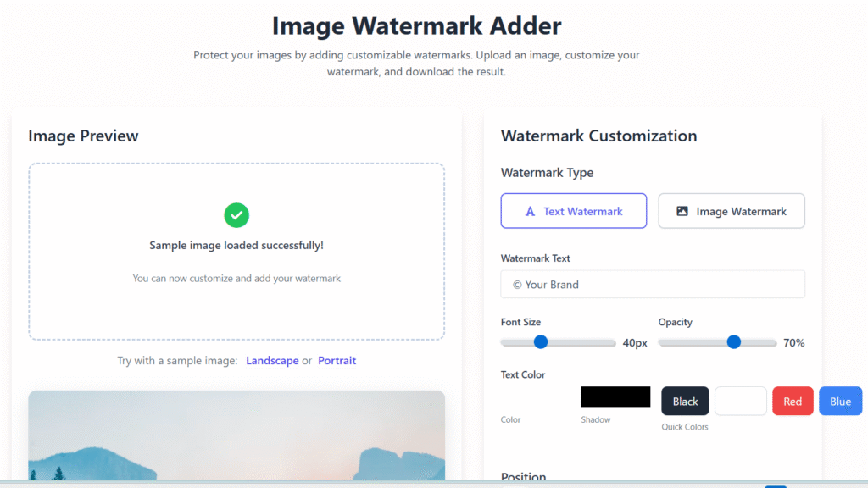Click inside the dashed image upload area
This screenshot has height=488, width=868.
point(236,251)
